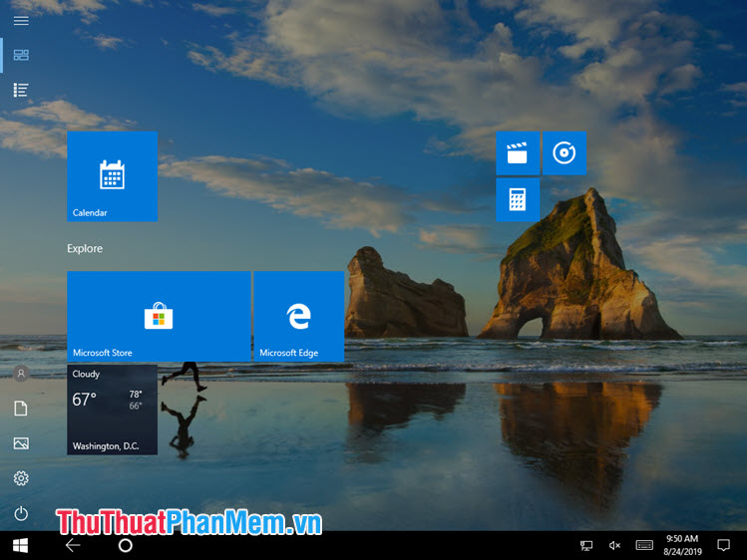Click the Explore group heading

click(x=85, y=248)
